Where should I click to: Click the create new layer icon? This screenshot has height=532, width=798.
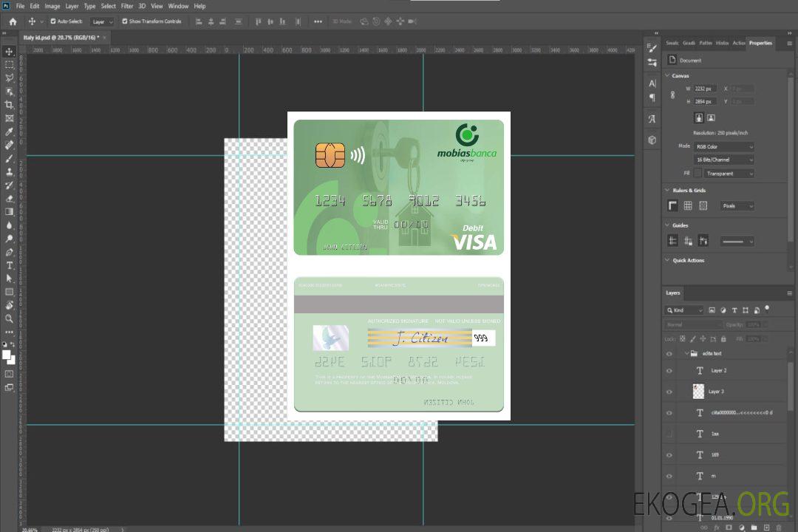(x=766, y=528)
